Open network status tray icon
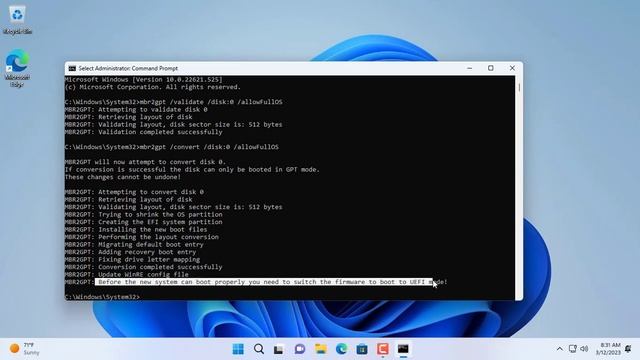Screen dimensions: 640x360 pos(573,349)
